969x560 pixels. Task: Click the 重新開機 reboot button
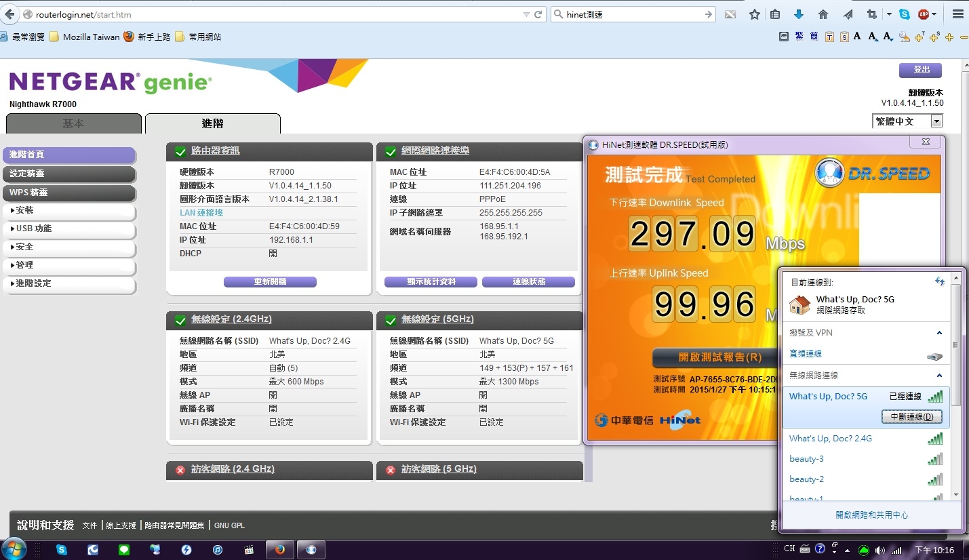tap(270, 282)
